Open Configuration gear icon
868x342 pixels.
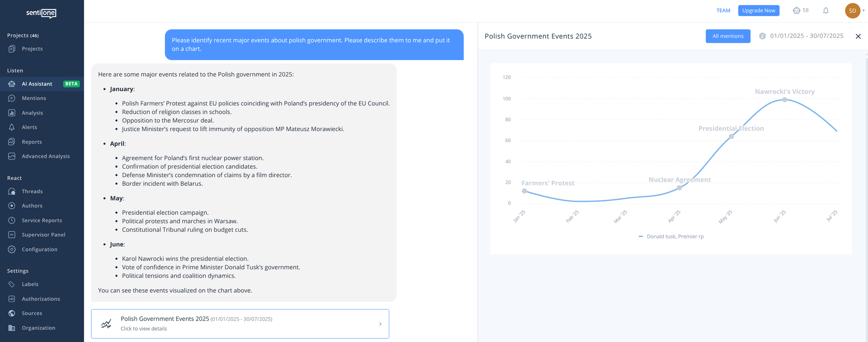coord(12,249)
